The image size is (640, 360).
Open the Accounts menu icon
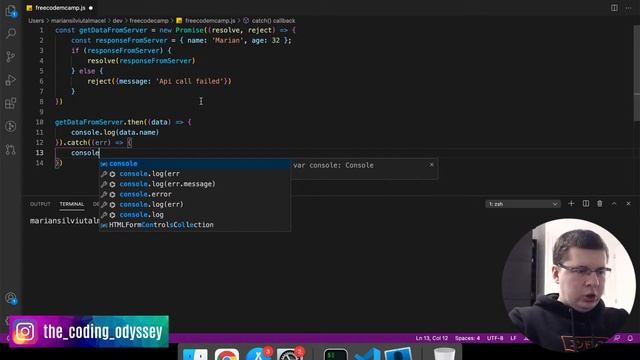pos(11,298)
